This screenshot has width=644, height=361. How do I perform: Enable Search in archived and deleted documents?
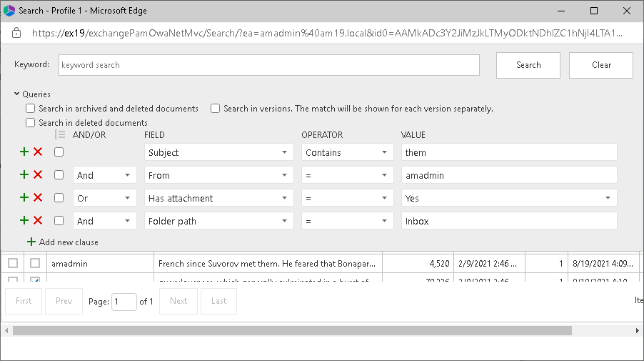pos(31,109)
